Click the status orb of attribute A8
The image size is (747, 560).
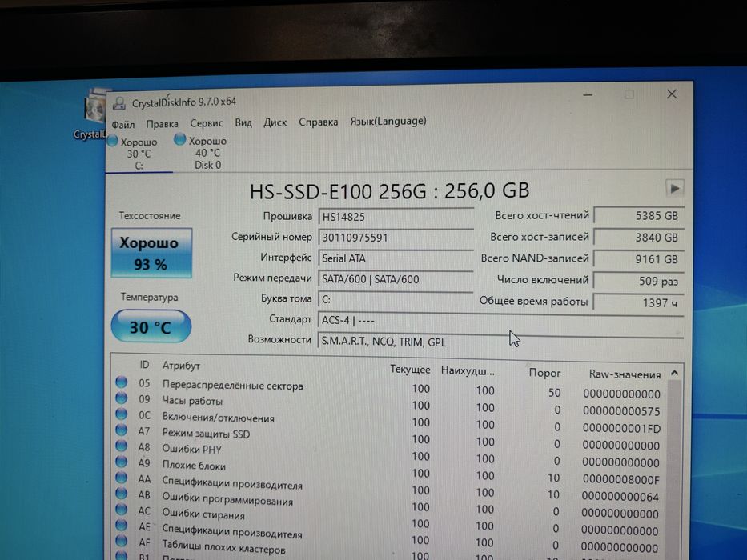[122, 446]
